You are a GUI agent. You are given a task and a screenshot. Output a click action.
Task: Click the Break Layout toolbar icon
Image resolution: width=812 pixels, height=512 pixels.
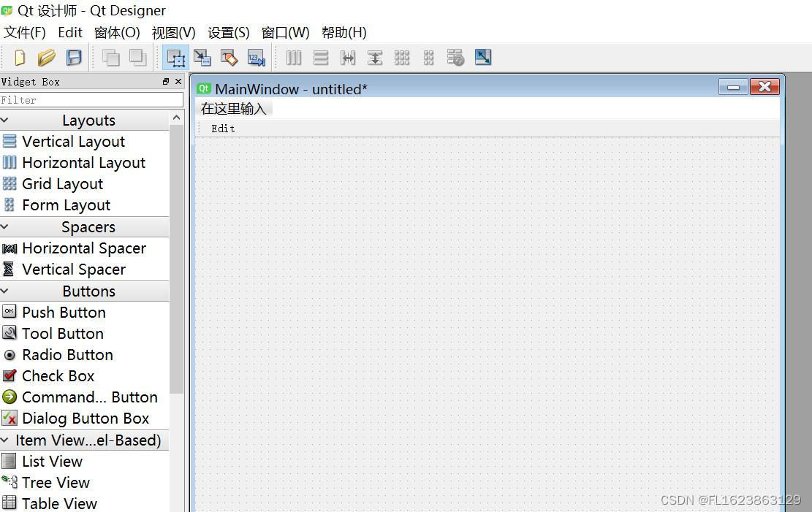click(456, 58)
